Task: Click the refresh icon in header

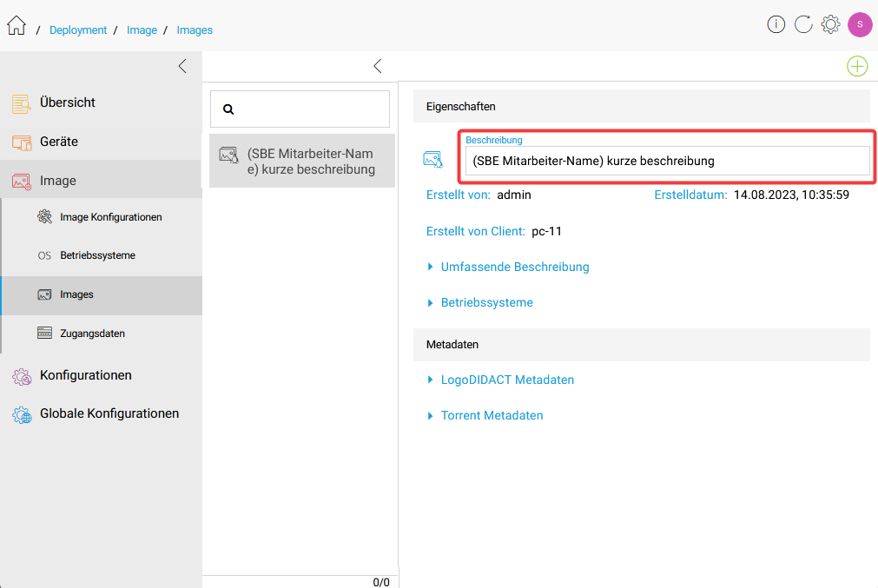Action: 803,24
